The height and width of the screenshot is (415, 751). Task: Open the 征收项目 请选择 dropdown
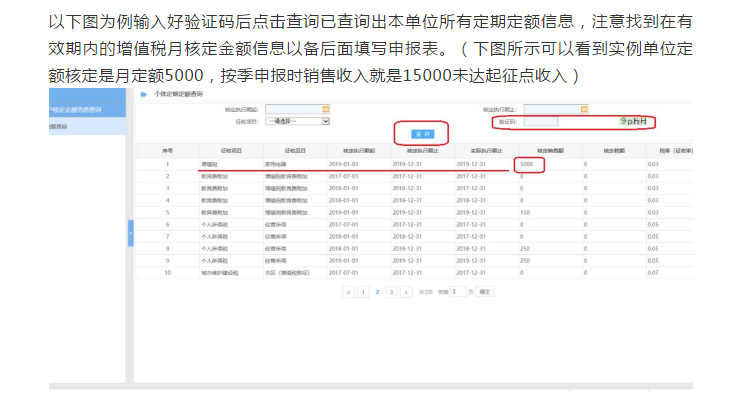point(297,121)
